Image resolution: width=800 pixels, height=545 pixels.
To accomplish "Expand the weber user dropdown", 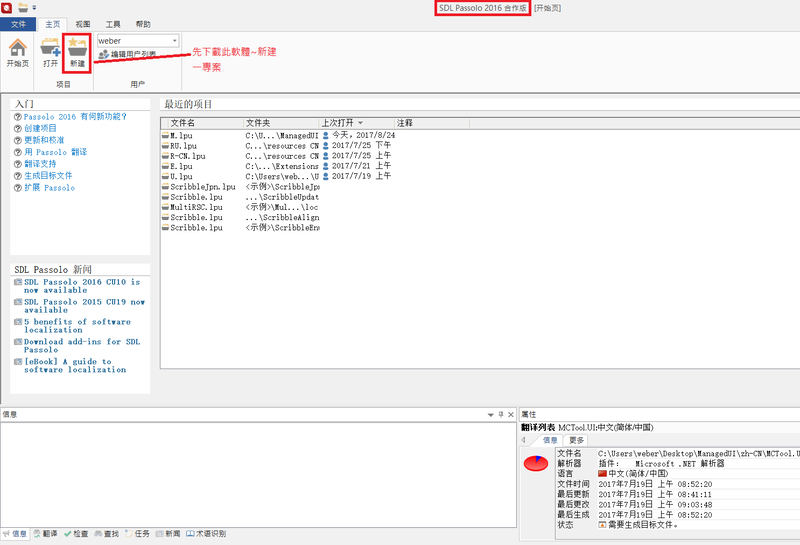I will [174, 41].
